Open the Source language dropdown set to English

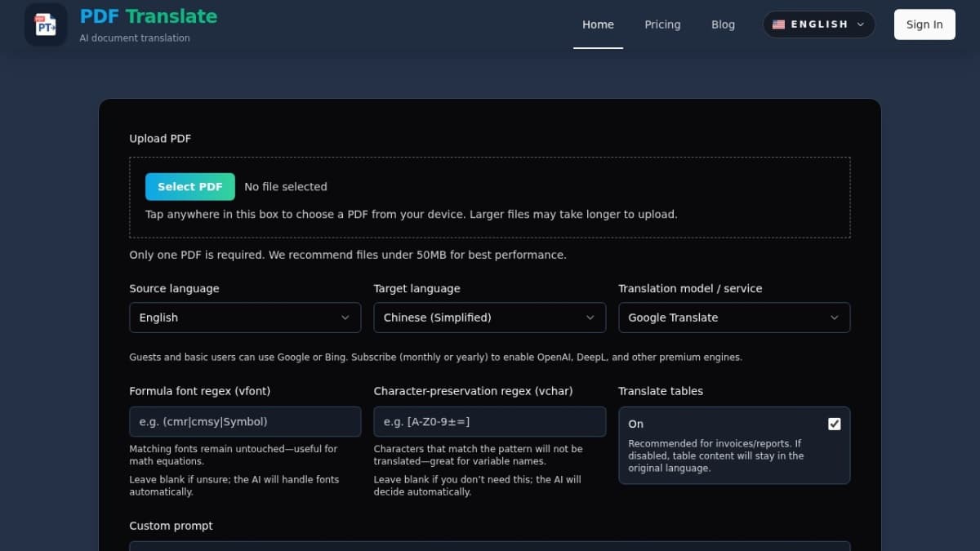(244, 318)
